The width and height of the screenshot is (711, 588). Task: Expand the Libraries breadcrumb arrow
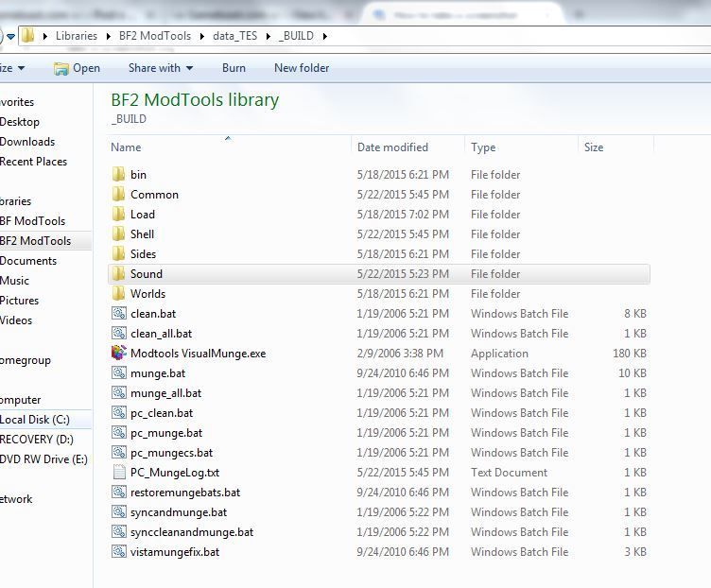tap(109, 36)
